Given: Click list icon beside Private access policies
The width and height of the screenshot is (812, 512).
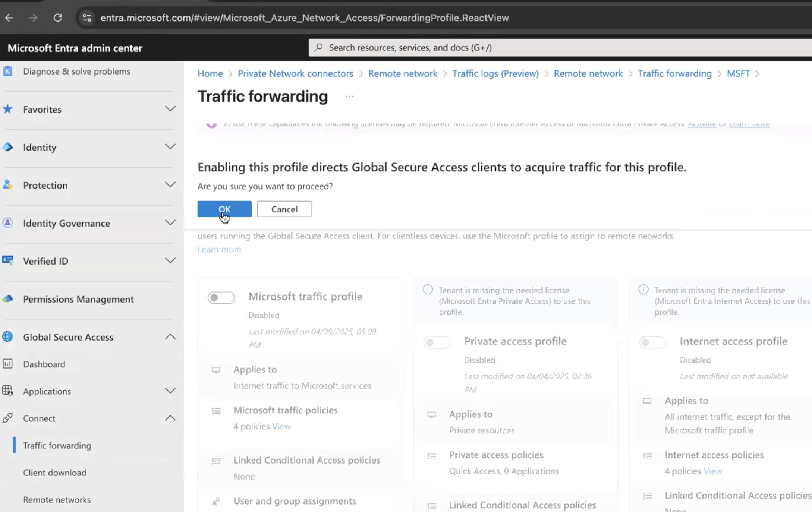Looking at the screenshot, I should [x=432, y=455].
